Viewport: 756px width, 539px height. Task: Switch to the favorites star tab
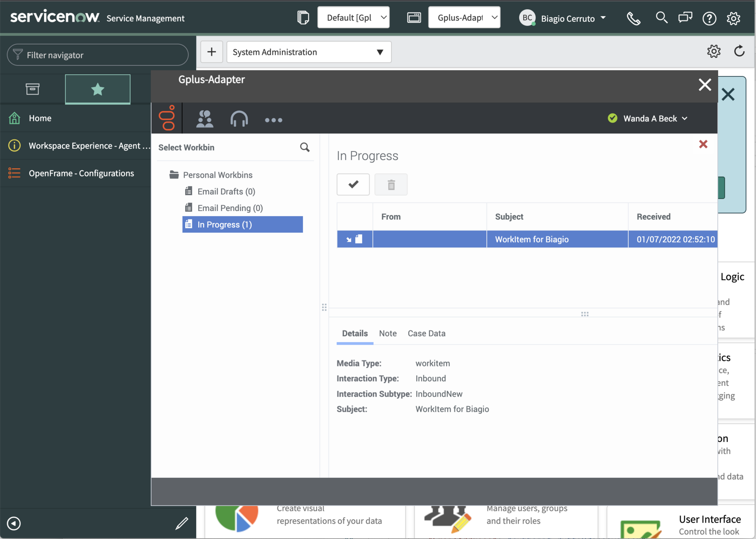(x=98, y=89)
